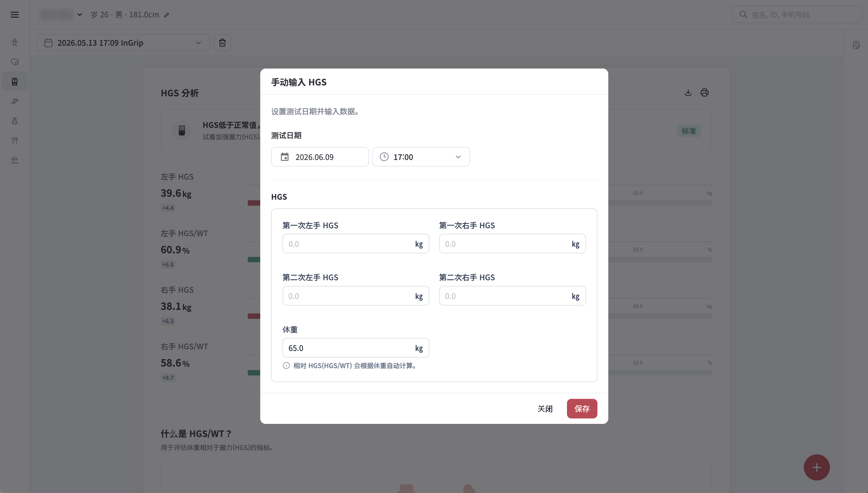
Task: Open the 17:00 time dropdown
Action: (x=421, y=157)
